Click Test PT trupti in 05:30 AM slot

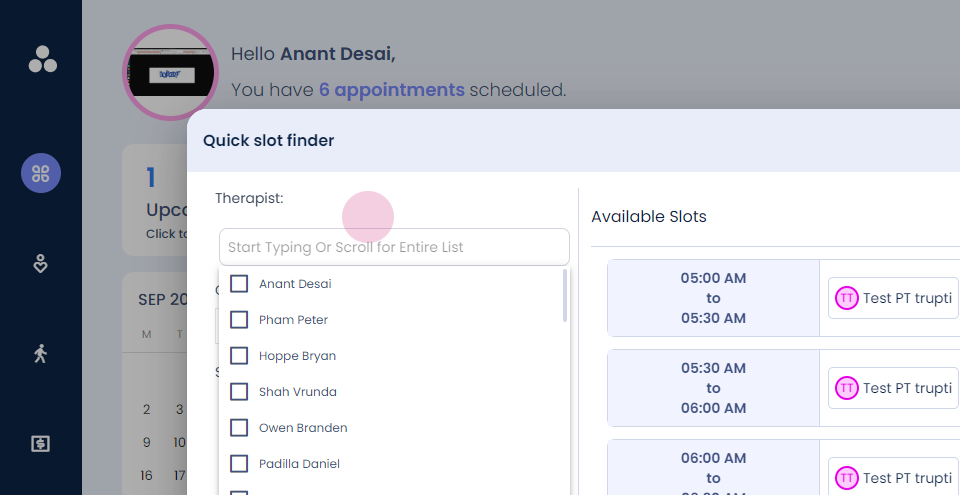tap(893, 388)
